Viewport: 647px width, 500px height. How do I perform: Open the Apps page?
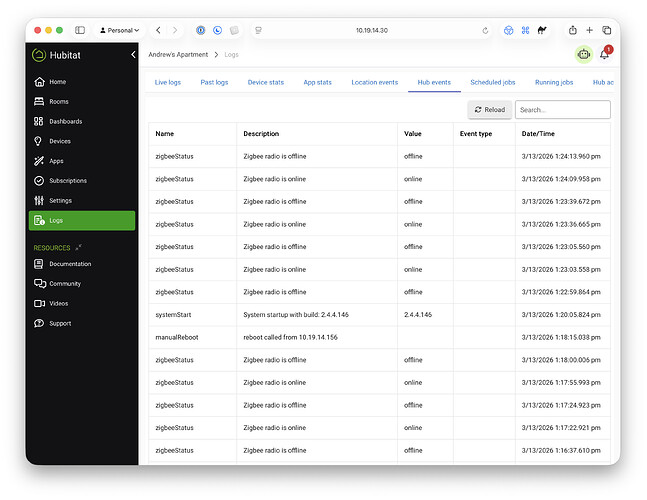click(x=82, y=161)
